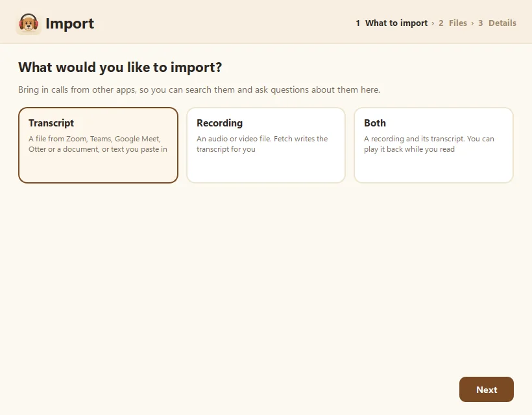Click the dog with headphones app logo
This screenshot has width=532, height=415.
29,23
